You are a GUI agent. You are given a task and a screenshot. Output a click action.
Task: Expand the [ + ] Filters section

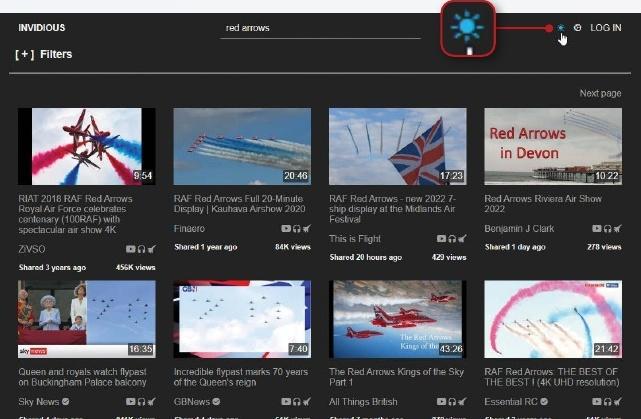(44, 54)
